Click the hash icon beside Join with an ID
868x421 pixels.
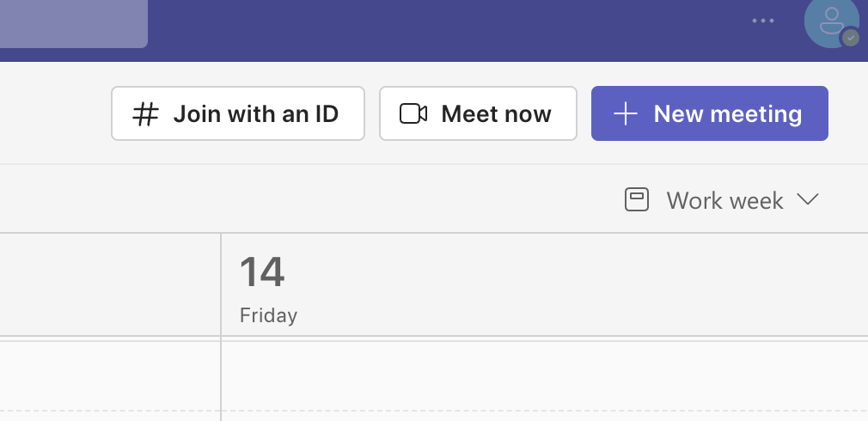[x=145, y=114]
